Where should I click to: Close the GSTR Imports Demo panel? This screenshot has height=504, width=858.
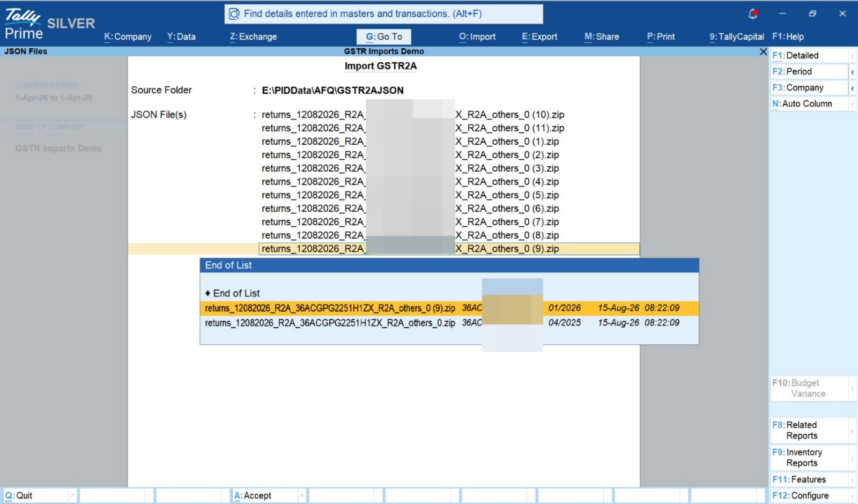point(763,51)
